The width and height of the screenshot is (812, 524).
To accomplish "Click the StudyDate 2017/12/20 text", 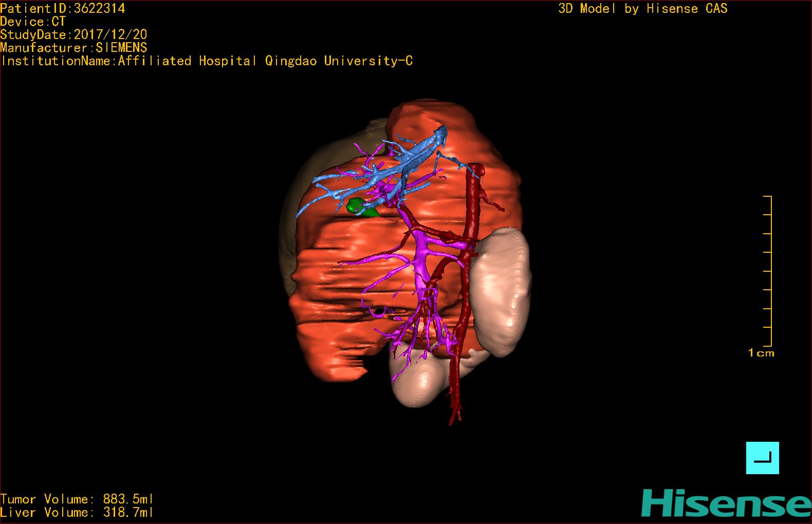I will coord(73,34).
